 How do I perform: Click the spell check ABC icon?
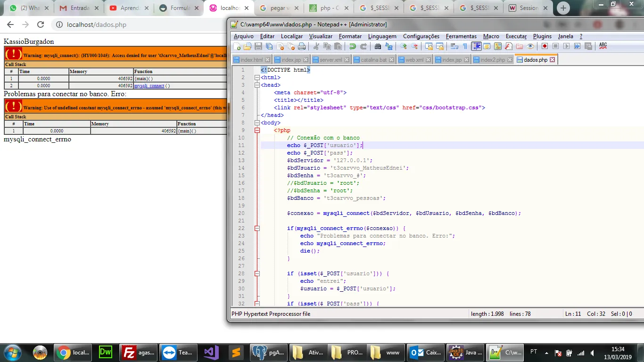[603, 46]
